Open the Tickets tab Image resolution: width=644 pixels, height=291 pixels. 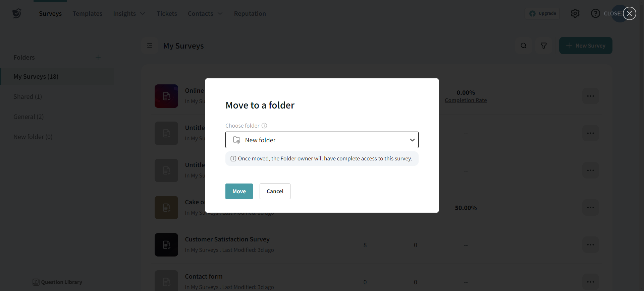coord(167,14)
